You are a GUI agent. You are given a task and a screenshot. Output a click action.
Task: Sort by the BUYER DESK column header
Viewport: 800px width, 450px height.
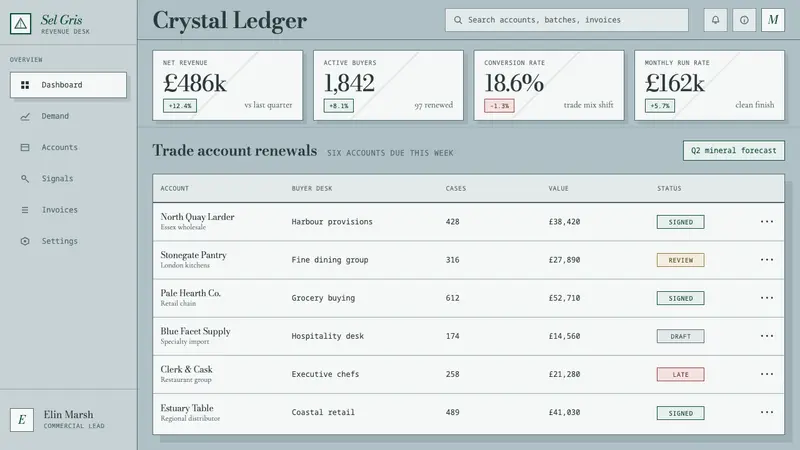(312, 188)
